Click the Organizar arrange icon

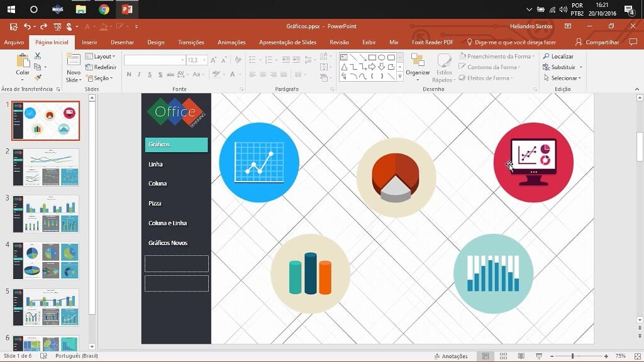coord(418,62)
